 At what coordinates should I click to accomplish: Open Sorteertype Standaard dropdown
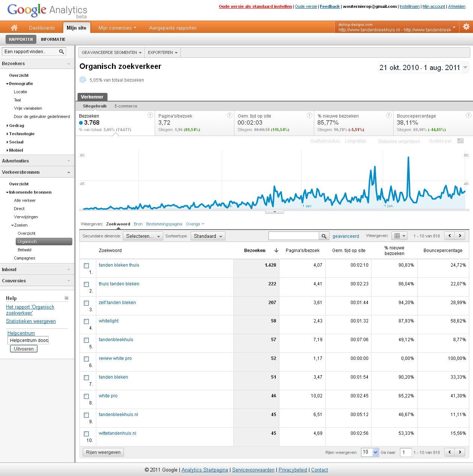208,236
